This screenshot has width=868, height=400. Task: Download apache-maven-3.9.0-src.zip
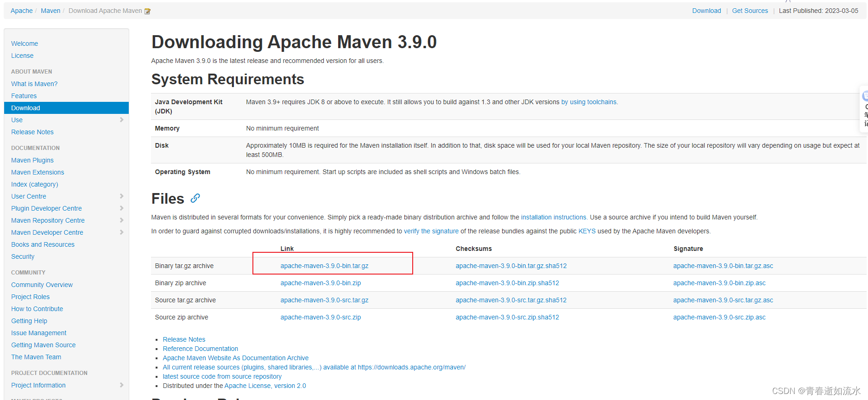click(x=321, y=317)
